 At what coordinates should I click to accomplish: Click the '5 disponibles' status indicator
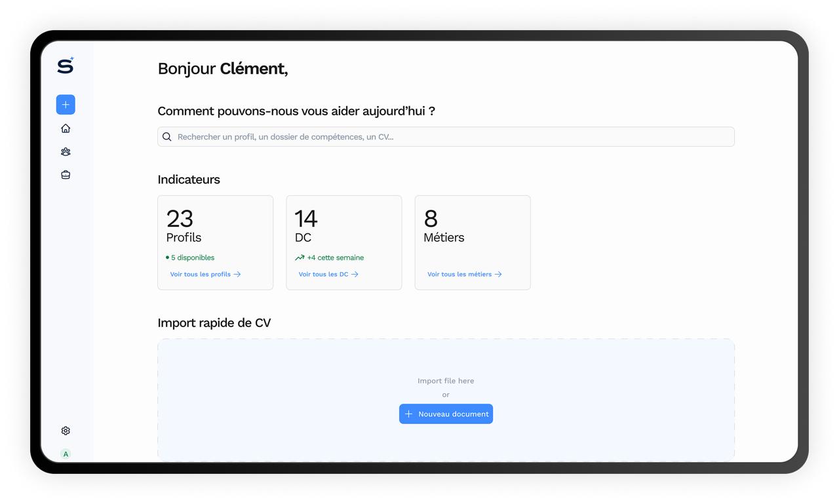[x=191, y=257]
